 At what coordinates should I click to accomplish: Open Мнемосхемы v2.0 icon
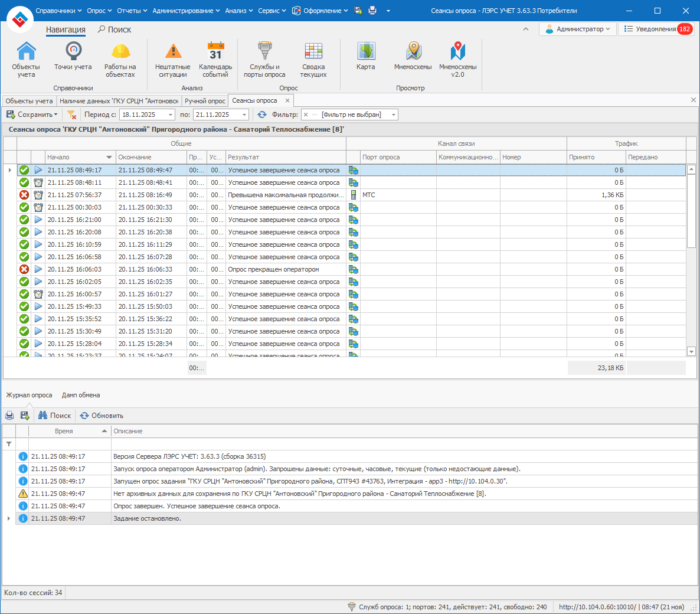457,60
